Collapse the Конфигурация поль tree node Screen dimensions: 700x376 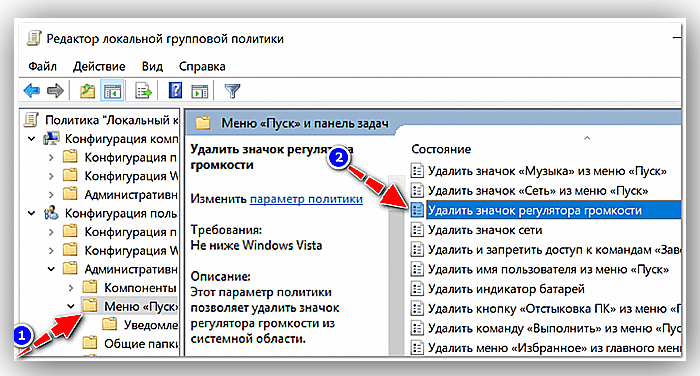coord(32,213)
